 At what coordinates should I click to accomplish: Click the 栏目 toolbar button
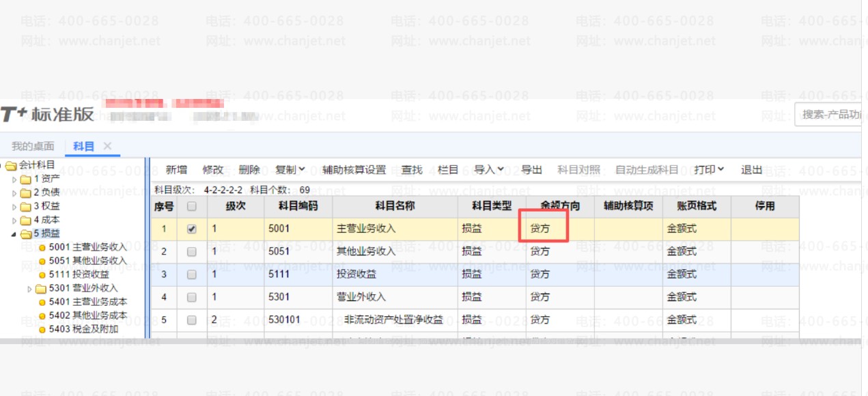pyautogui.click(x=448, y=169)
